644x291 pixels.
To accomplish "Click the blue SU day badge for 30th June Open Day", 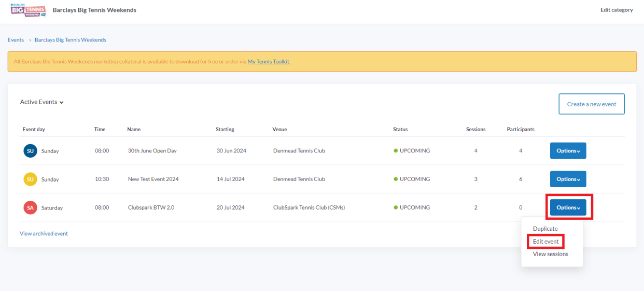I will (30, 151).
